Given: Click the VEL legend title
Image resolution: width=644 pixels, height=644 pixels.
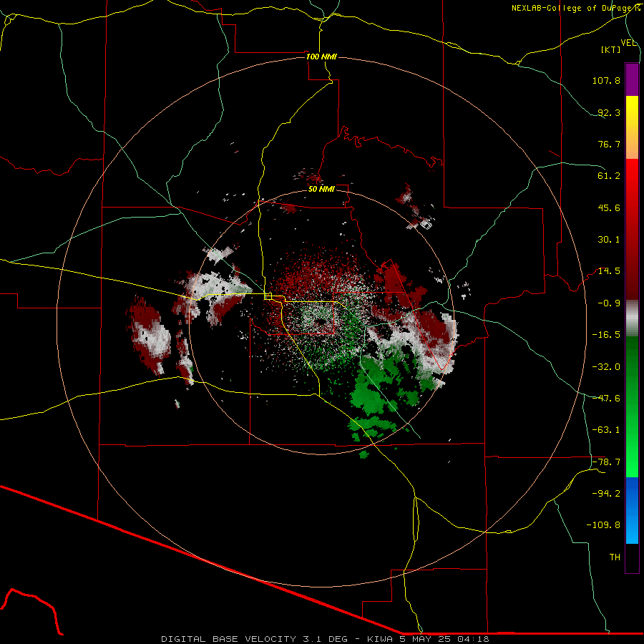Looking at the screenshot, I should 628,43.
